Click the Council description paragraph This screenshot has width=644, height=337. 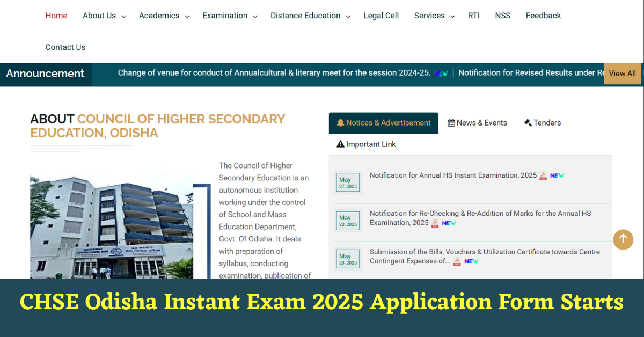265,220
